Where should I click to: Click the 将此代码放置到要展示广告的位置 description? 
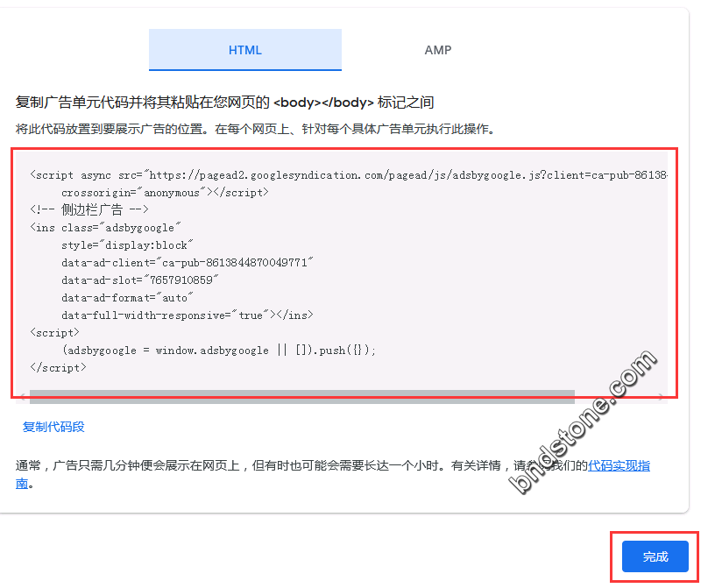[255, 129]
